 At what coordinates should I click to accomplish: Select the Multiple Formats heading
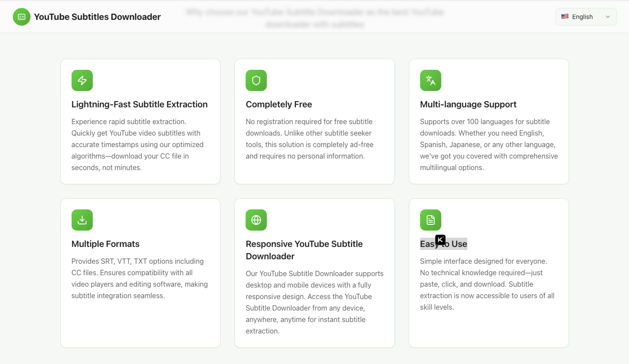(x=106, y=244)
